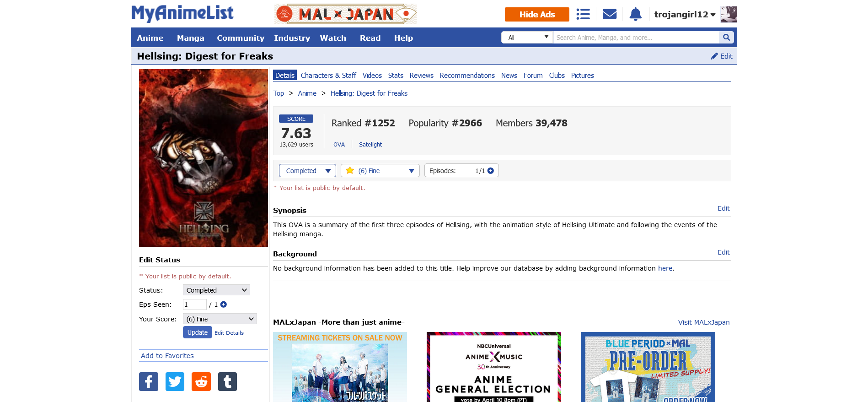Click plus icon next to Eps Seen

tap(224, 304)
